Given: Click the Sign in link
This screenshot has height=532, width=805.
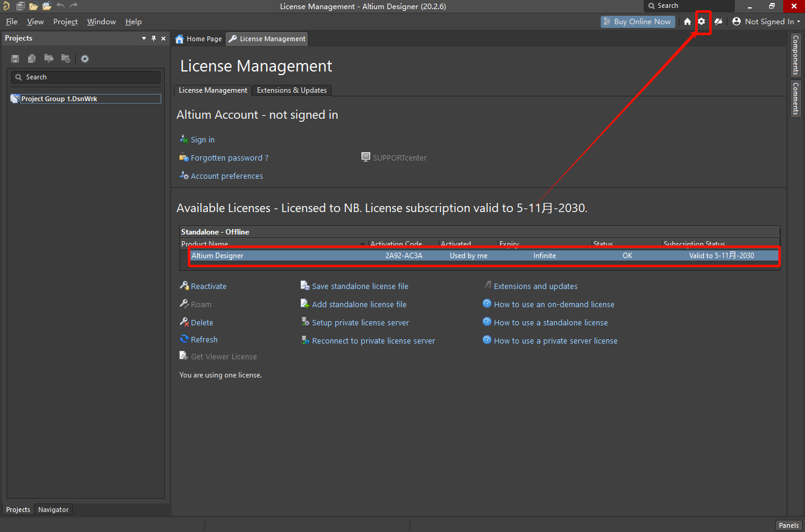Looking at the screenshot, I should click(x=202, y=139).
